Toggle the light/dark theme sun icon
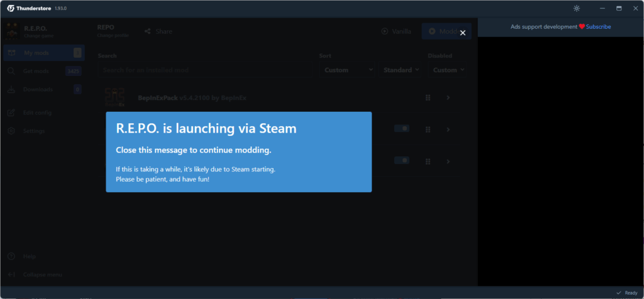The image size is (644, 299). tap(577, 8)
